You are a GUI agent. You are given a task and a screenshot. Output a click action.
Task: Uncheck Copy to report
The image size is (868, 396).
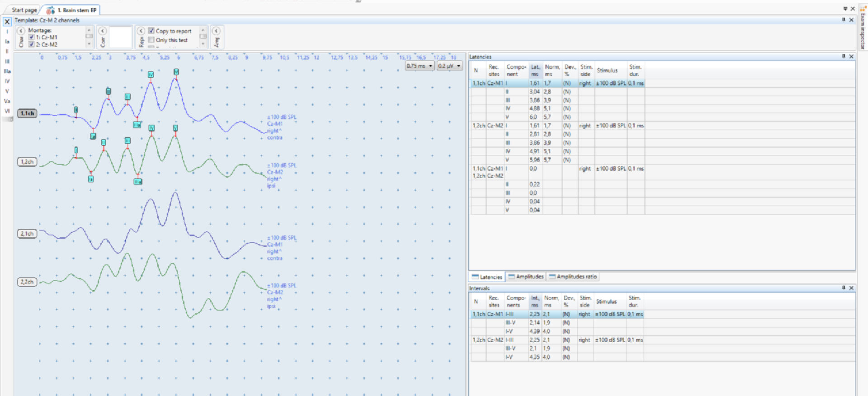click(x=151, y=31)
